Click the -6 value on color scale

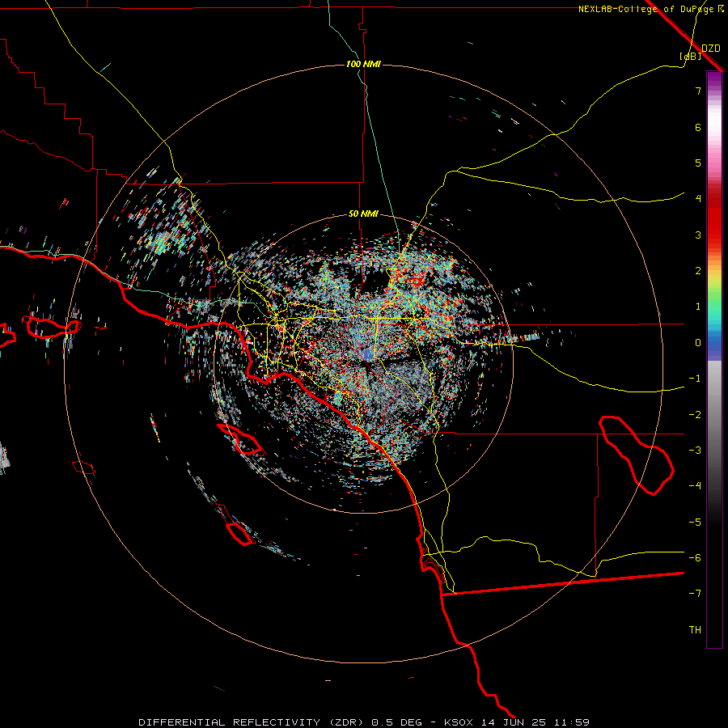click(695, 558)
